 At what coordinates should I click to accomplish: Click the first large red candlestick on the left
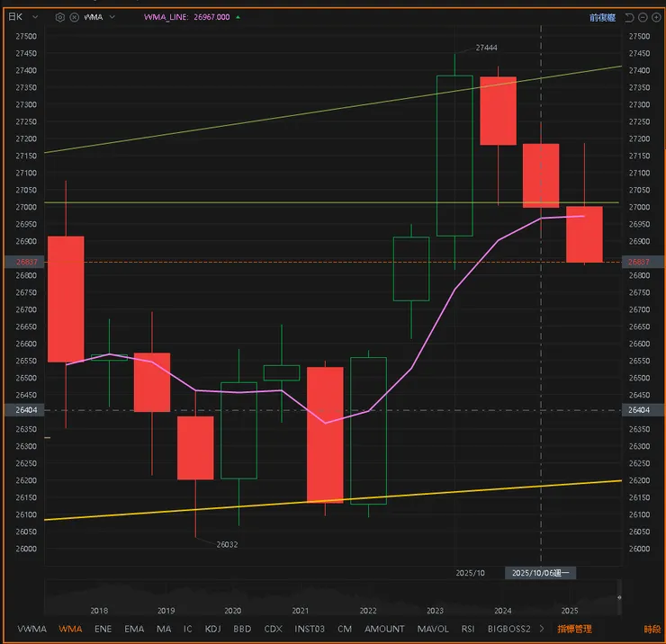click(66, 299)
